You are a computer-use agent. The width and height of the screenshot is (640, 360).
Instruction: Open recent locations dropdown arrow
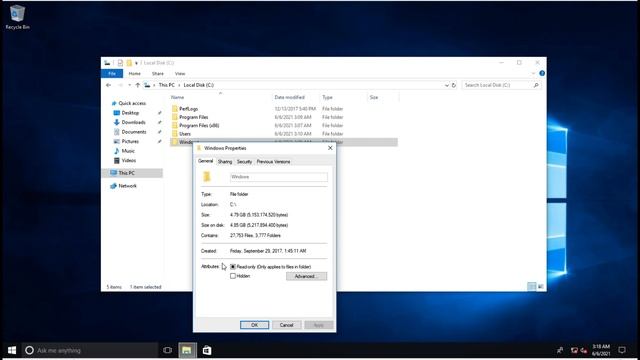pyautogui.click(x=129, y=85)
